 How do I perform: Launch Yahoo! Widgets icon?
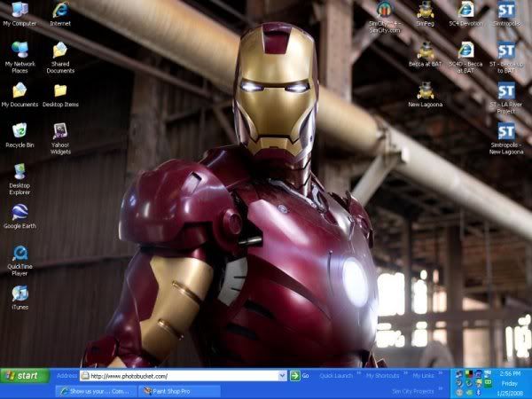pos(60,139)
